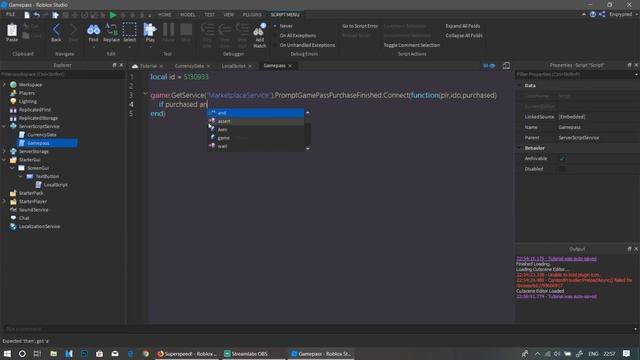Switch to the PLUGINS ribbon tab
This screenshot has height=360, width=640.
tap(252, 15)
